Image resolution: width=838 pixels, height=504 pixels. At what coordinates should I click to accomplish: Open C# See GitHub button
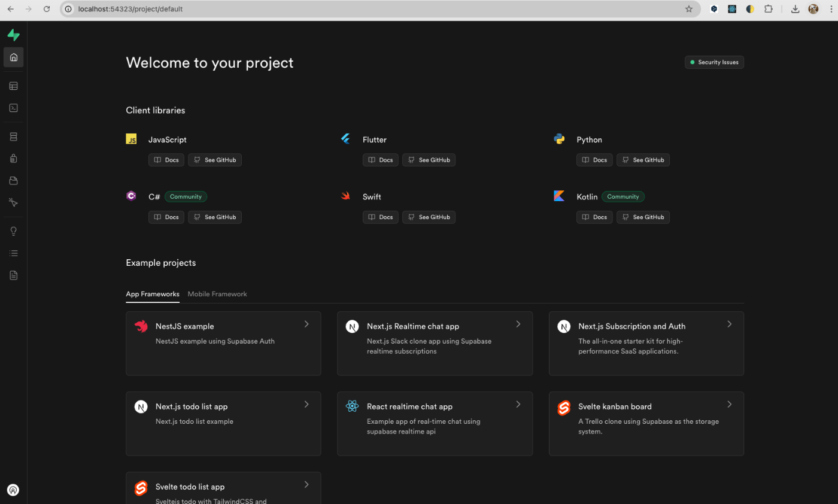[215, 217]
